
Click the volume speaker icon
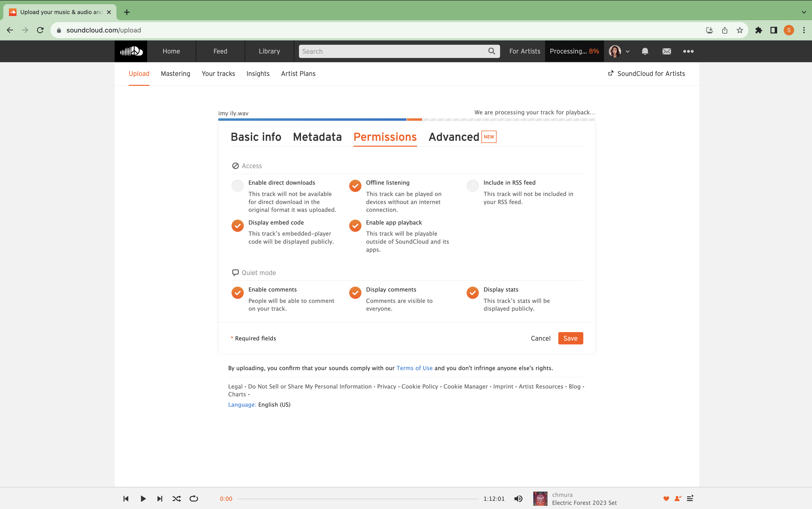tap(518, 499)
